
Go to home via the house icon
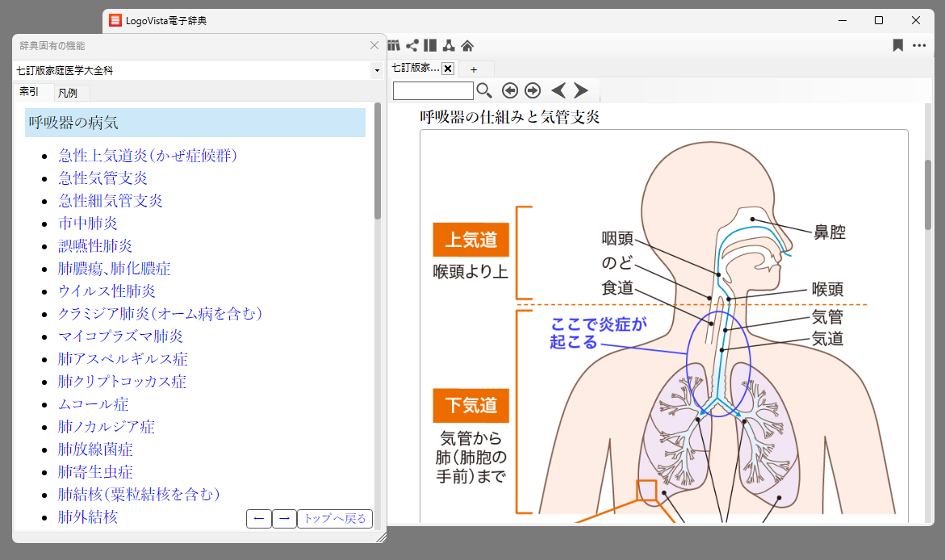point(467,45)
